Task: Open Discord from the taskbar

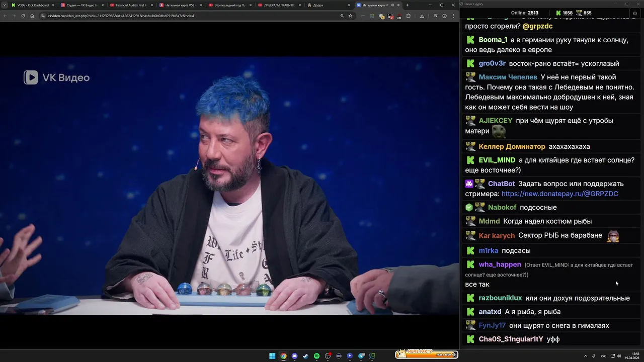Action: pos(294,356)
